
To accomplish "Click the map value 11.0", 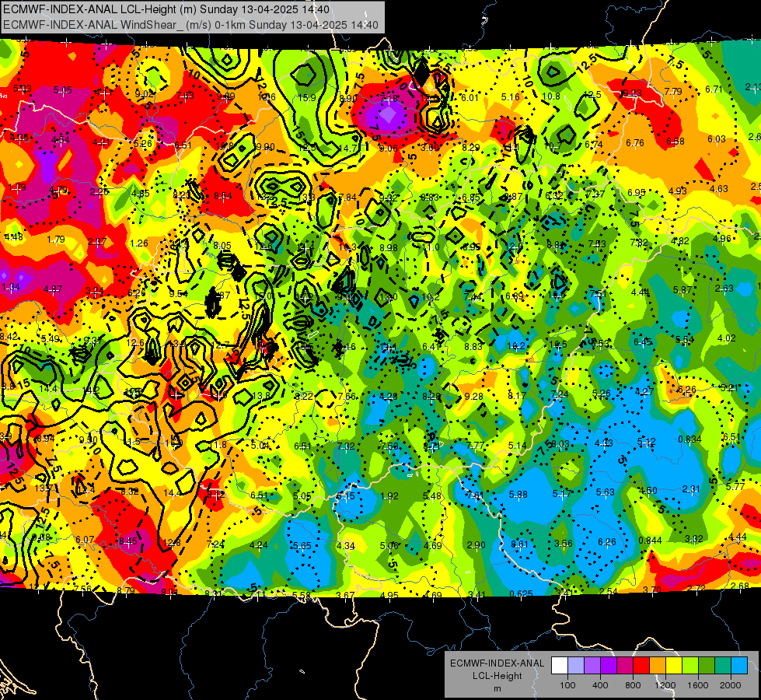I will 431,247.
